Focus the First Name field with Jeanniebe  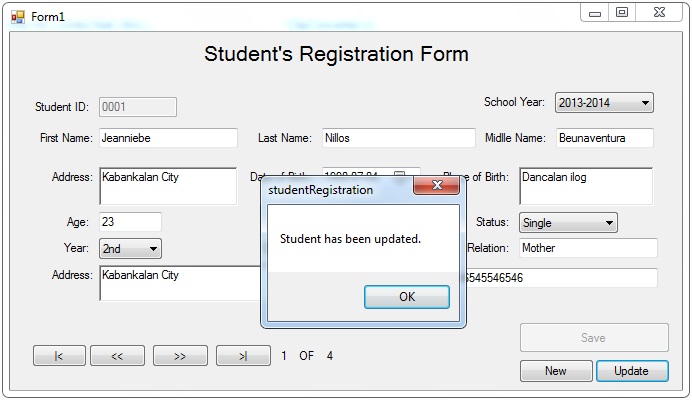168,138
